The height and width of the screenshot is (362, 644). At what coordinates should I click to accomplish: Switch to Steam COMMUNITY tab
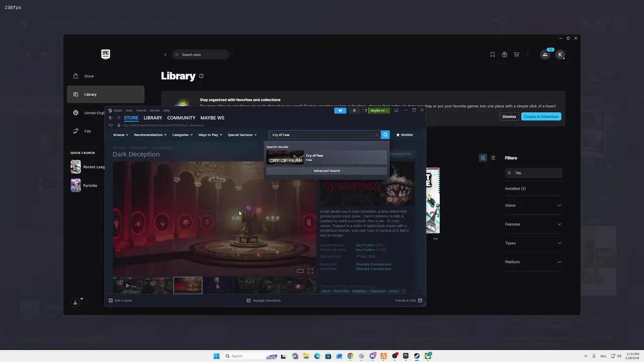tap(181, 118)
